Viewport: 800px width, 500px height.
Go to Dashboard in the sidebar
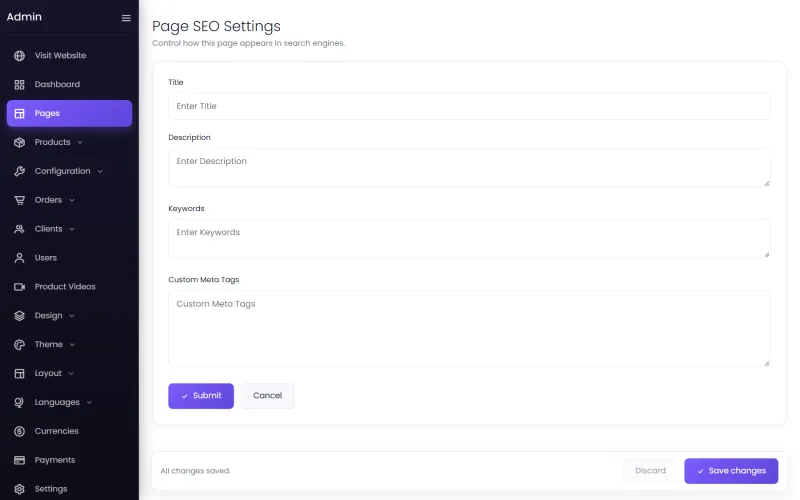pos(69,85)
